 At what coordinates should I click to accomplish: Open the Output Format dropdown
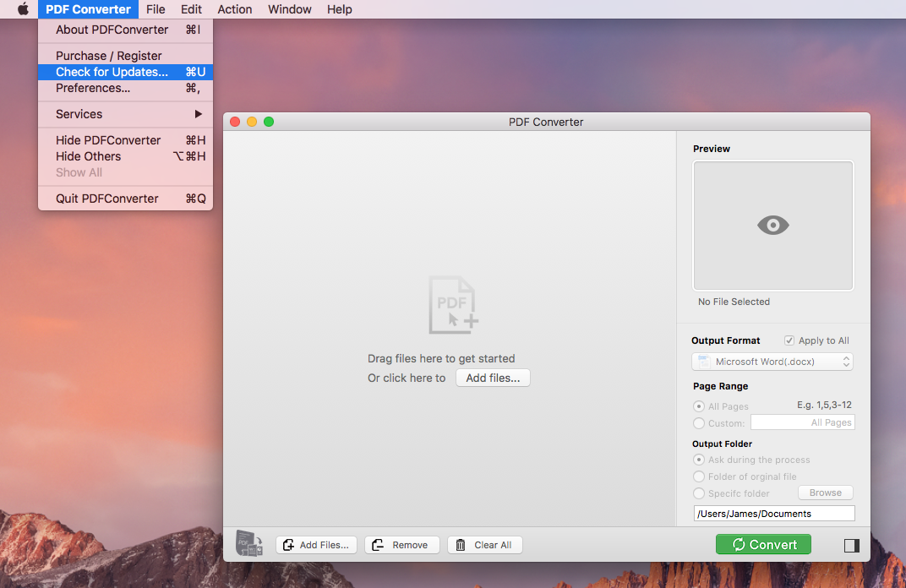point(772,362)
